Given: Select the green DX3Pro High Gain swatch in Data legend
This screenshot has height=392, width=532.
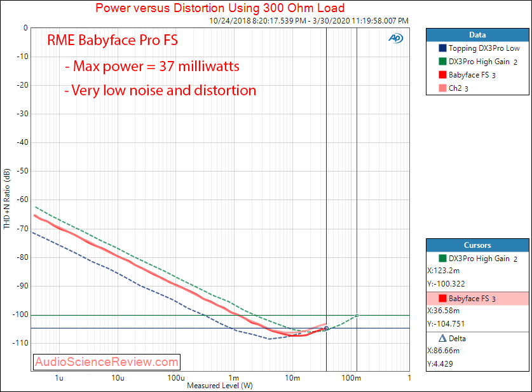Looking at the screenshot, I should (442, 62).
